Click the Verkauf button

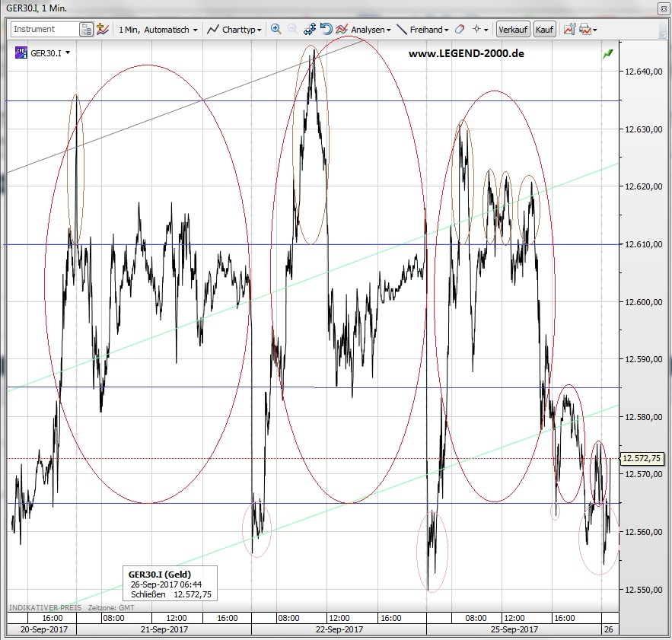tap(513, 30)
